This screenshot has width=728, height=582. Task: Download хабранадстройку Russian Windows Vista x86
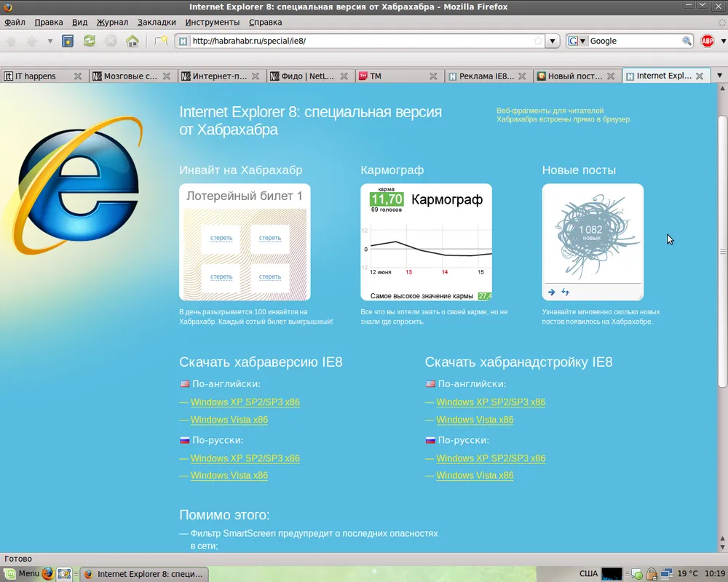click(475, 475)
